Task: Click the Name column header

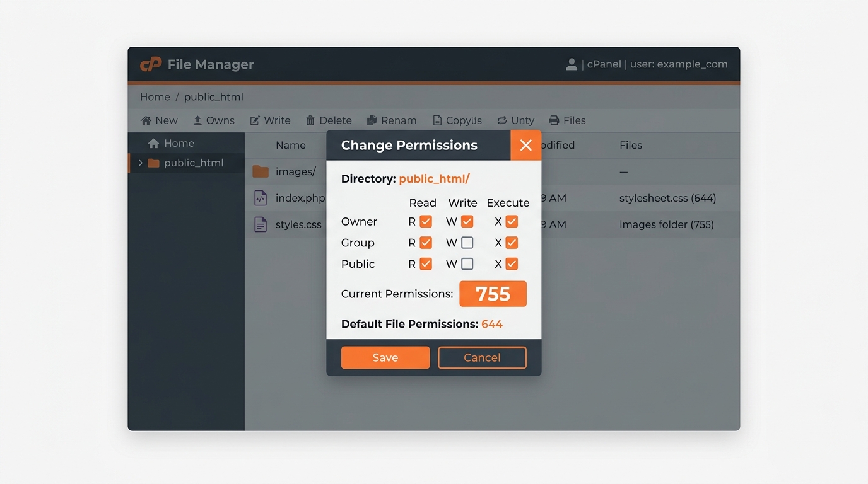Action: coord(291,145)
